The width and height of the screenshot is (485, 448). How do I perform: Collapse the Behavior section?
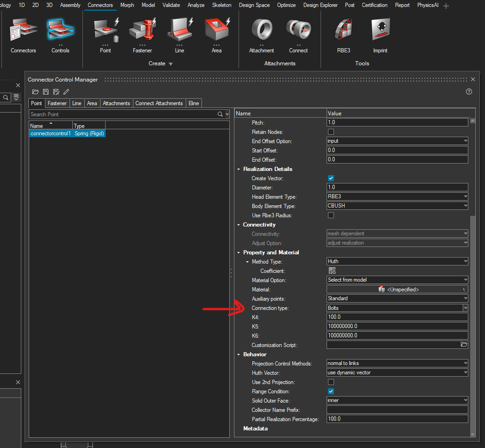click(239, 354)
